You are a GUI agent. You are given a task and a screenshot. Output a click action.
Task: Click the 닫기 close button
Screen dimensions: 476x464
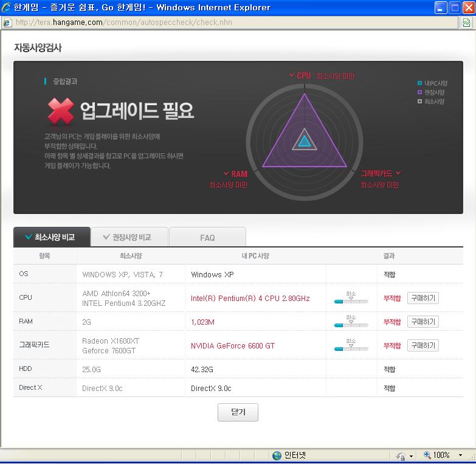click(x=238, y=412)
